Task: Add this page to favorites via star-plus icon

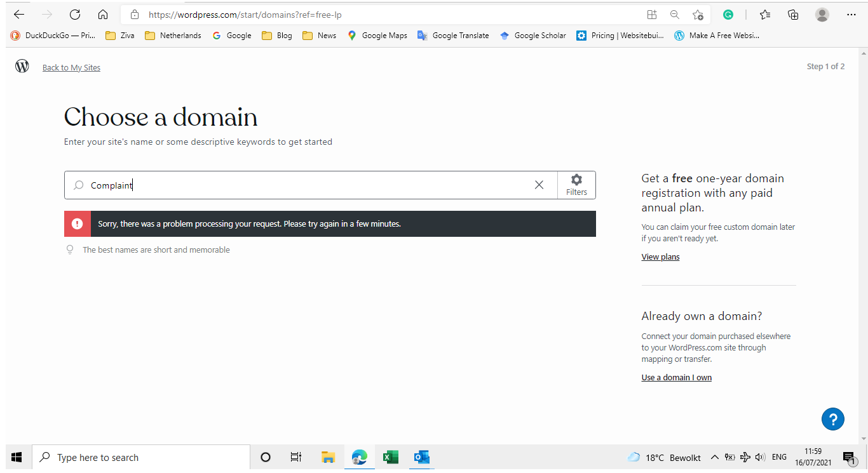Action: pos(698,15)
